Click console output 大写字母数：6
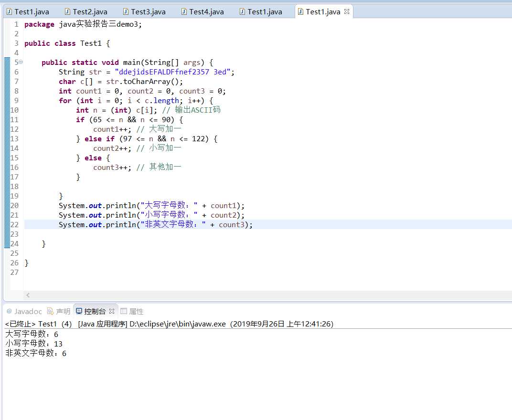The image size is (512, 420). [32, 334]
